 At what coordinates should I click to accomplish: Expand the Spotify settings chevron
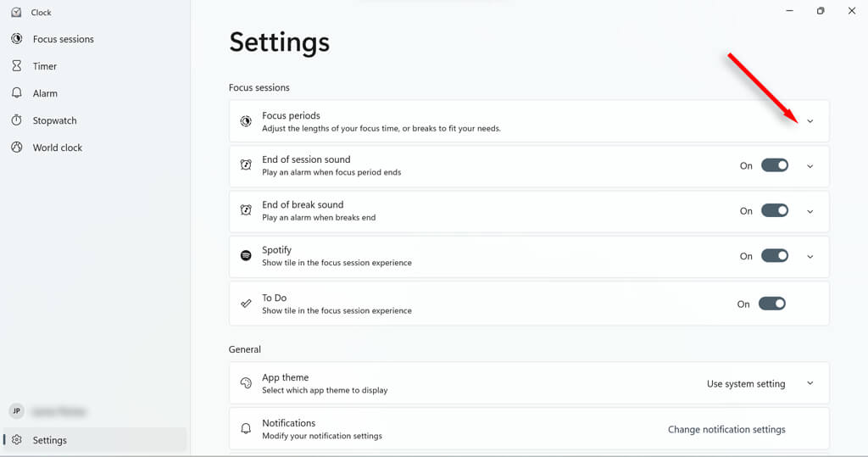tap(810, 256)
